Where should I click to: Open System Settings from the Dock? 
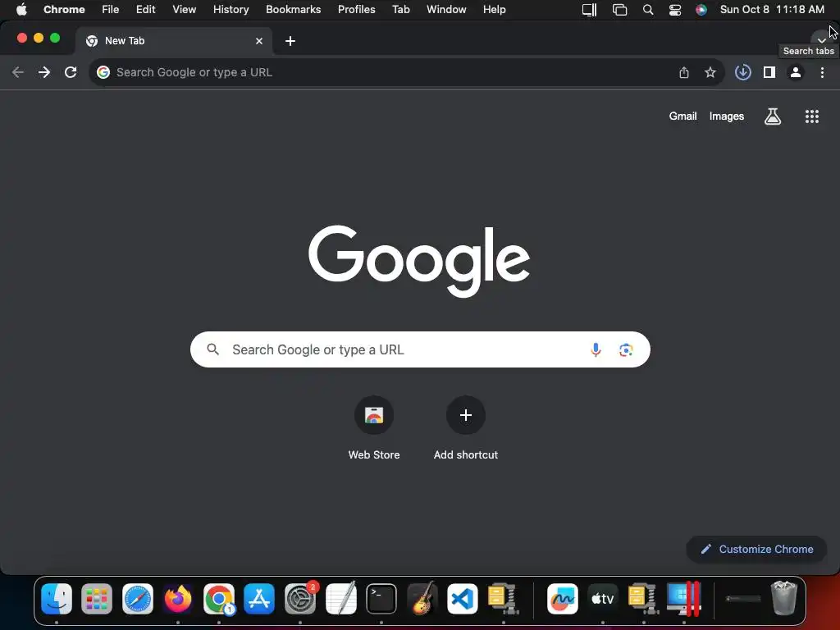pyautogui.click(x=300, y=599)
